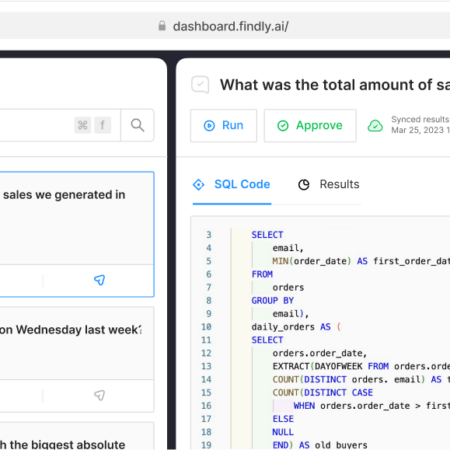Click the 'FROM' keyword on line 6
The image size is (450, 450).
[x=262, y=274]
